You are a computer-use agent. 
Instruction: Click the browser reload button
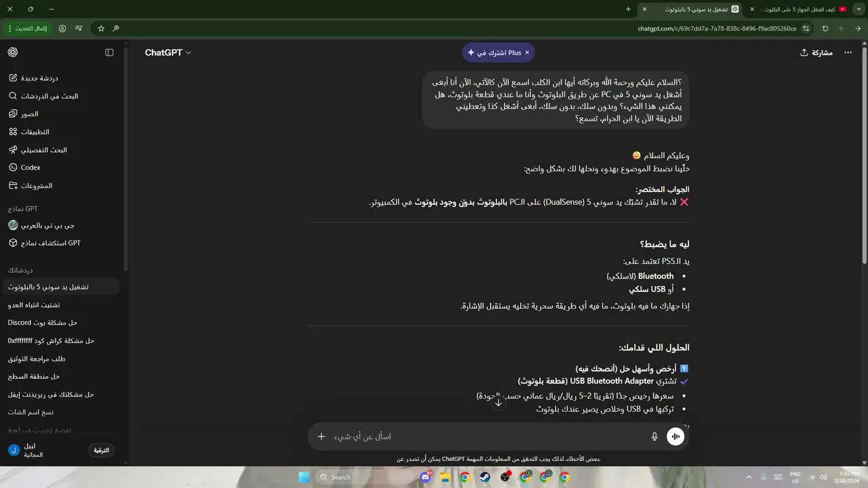[825, 28]
